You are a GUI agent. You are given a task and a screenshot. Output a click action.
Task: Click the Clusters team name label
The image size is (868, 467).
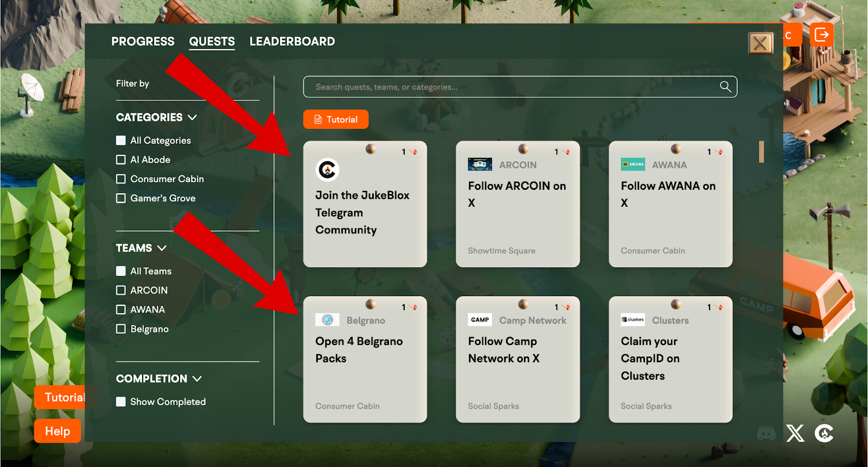click(x=671, y=321)
